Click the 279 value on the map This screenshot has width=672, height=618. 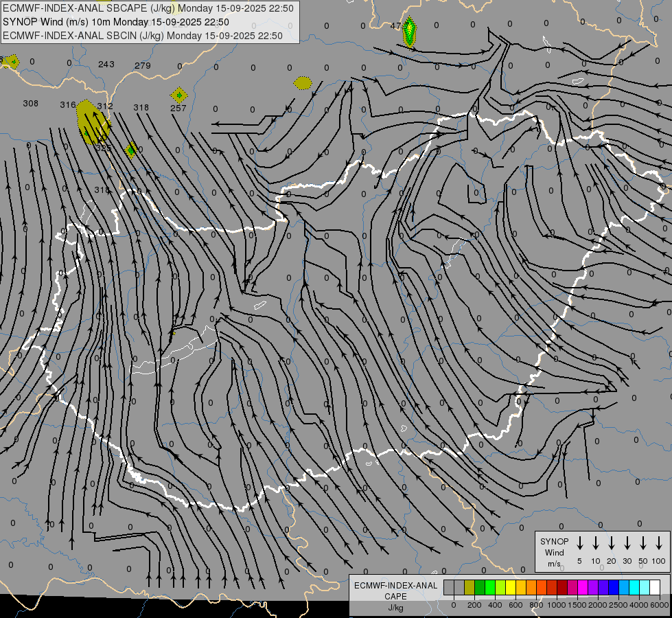coord(143,66)
